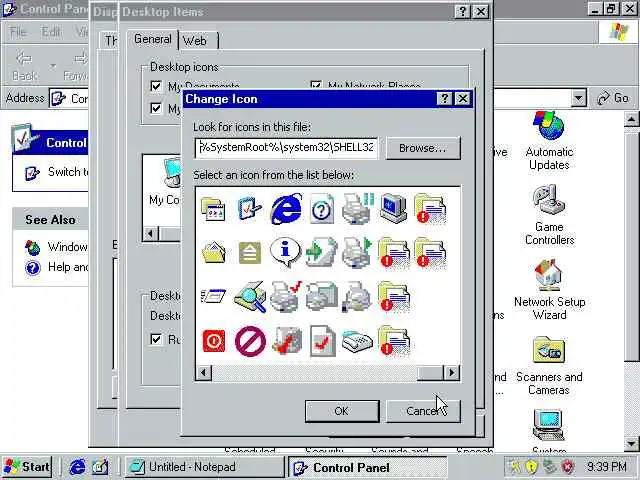Open Scanners and Cameras in Control Panel
This screenshot has height=480, width=640.
coord(549,366)
